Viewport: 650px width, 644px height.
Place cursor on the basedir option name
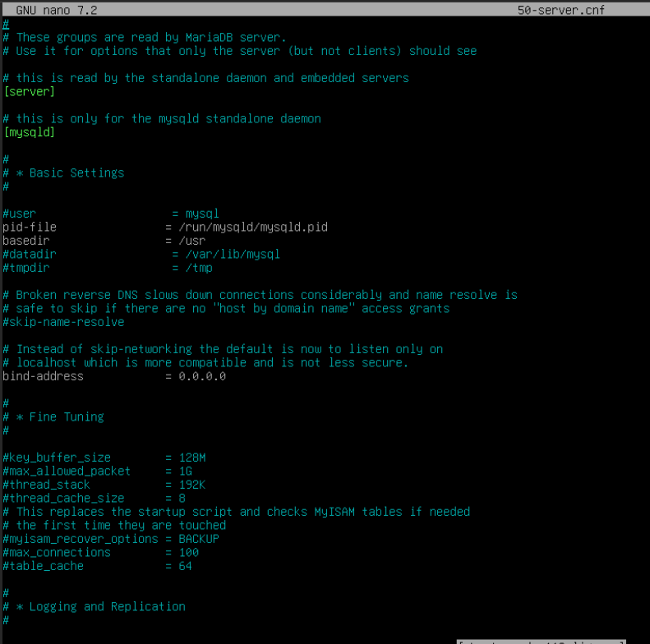tap(25, 241)
